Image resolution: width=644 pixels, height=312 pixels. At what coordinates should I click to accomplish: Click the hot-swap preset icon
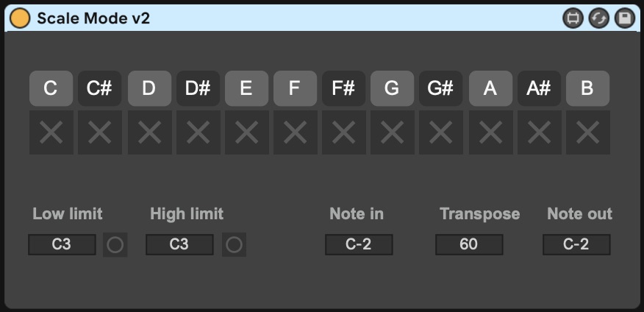(599, 18)
